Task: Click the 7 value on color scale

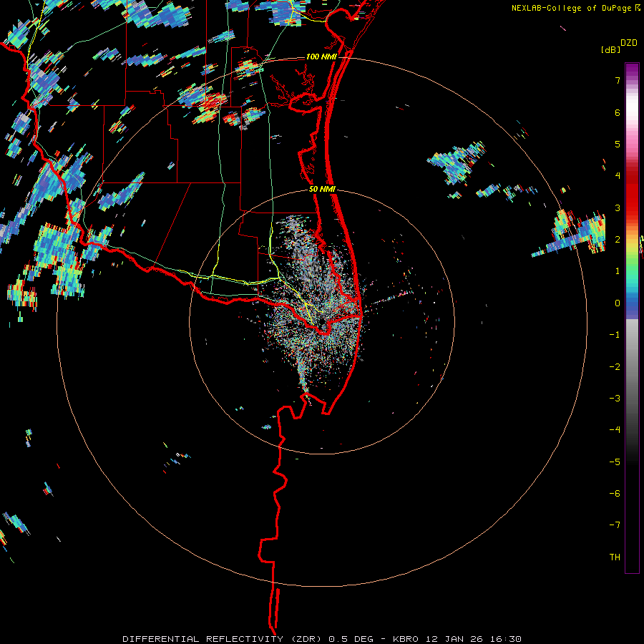Action: tap(618, 80)
